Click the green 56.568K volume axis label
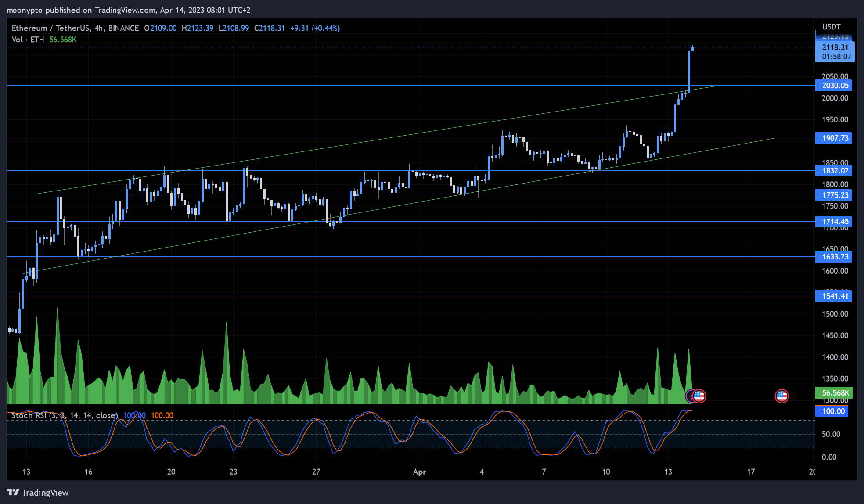864x504 pixels. 834,393
